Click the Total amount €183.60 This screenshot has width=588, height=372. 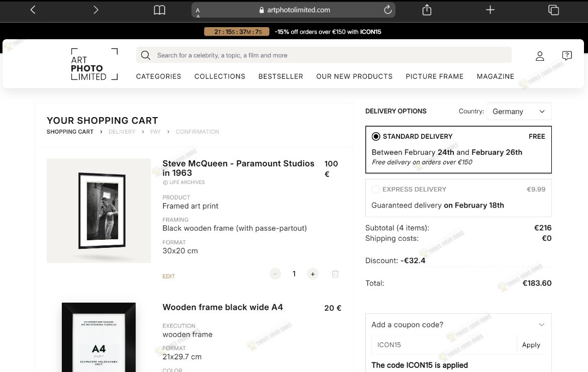(537, 283)
